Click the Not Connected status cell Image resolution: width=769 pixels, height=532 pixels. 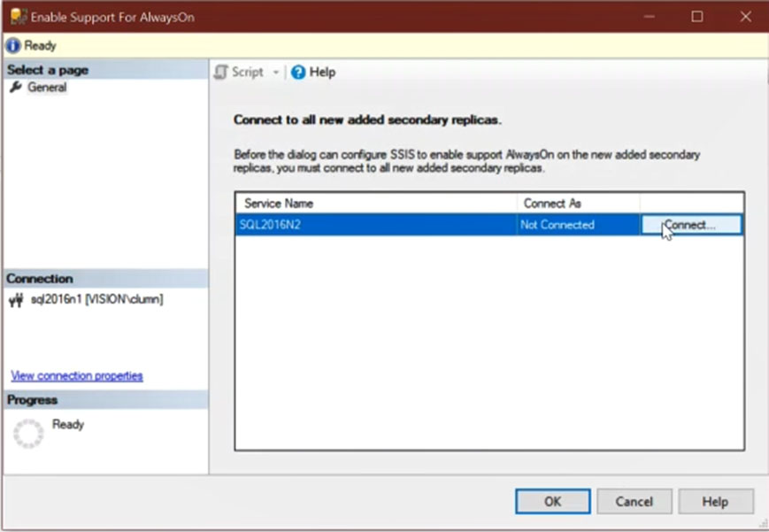point(578,225)
